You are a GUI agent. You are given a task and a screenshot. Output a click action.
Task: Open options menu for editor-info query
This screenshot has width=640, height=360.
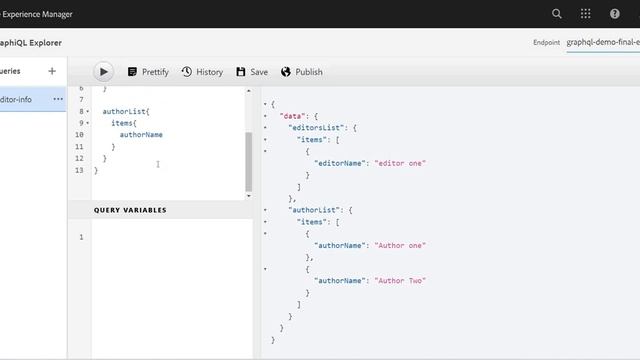click(x=58, y=99)
